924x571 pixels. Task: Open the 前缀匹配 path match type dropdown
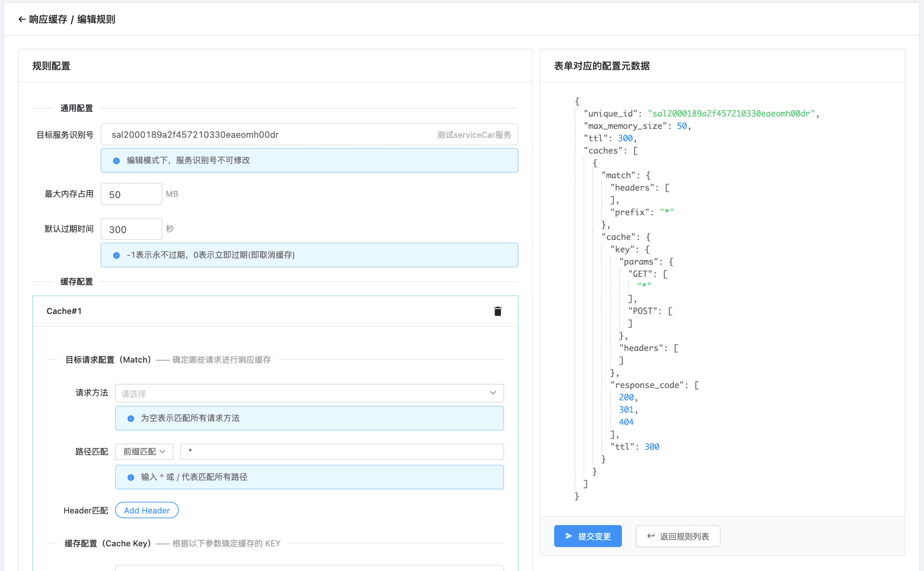point(144,452)
